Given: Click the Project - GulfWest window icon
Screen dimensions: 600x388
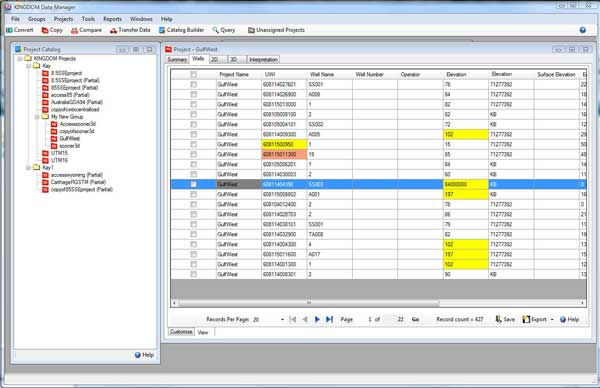Looking at the screenshot, I should [168, 49].
